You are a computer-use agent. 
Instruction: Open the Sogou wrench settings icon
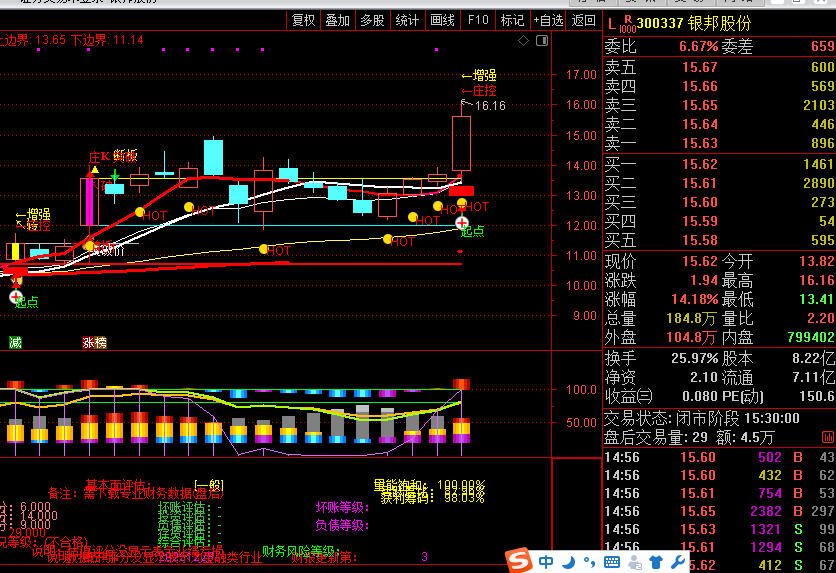[x=680, y=562]
